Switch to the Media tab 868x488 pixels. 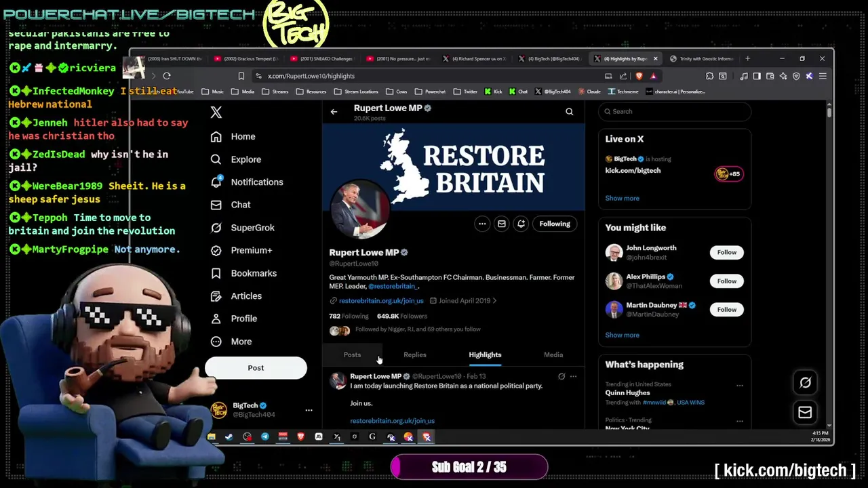553,355
